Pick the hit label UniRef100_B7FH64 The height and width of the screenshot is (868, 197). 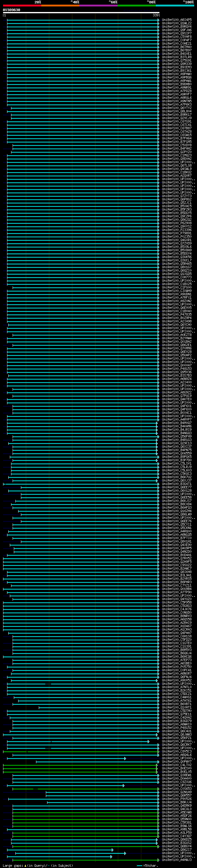coord(177,138)
